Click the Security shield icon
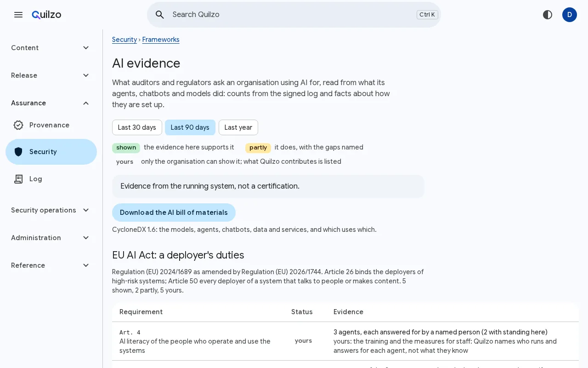588x368 pixels. [x=18, y=152]
